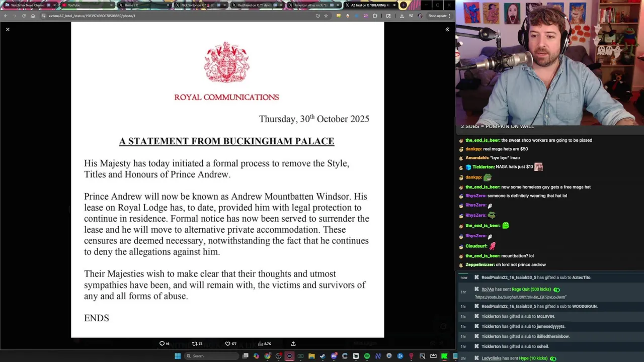Open browser home page icon
This screenshot has width=644, height=362.
pyautogui.click(x=33, y=16)
